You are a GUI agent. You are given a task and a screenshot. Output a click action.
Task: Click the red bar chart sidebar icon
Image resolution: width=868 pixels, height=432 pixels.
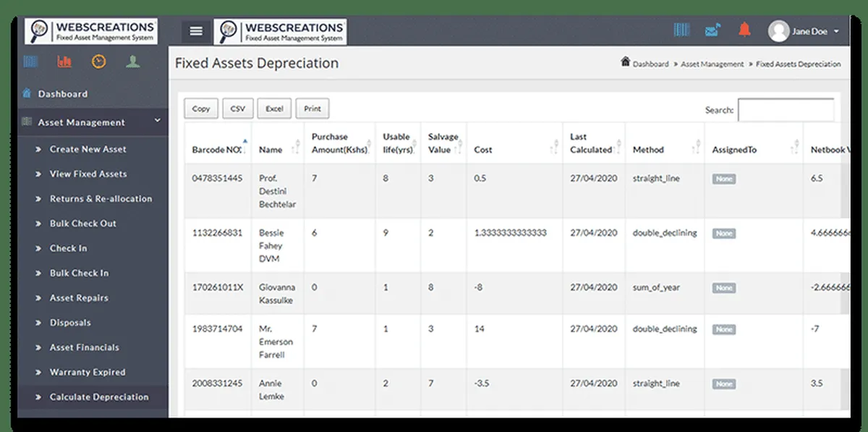coord(65,62)
